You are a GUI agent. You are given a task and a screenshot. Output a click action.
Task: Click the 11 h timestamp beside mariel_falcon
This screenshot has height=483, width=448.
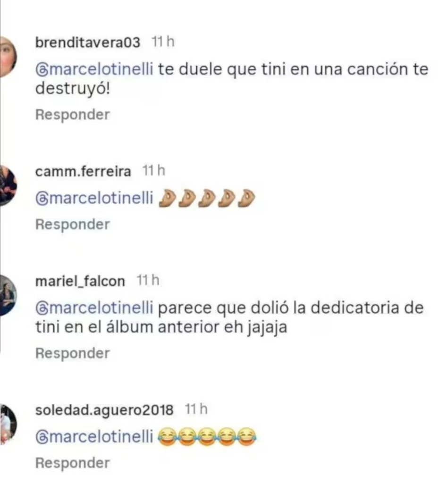pos(148,281)
